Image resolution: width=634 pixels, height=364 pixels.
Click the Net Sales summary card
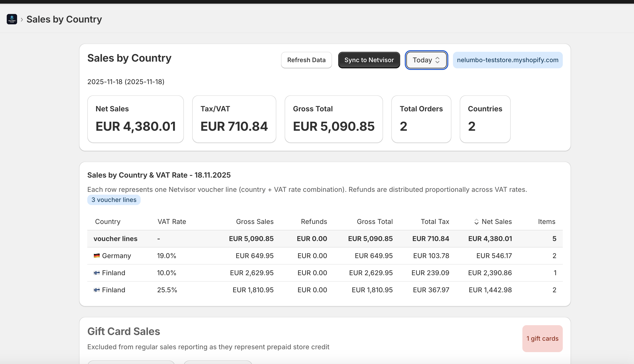tap(135, 119)
